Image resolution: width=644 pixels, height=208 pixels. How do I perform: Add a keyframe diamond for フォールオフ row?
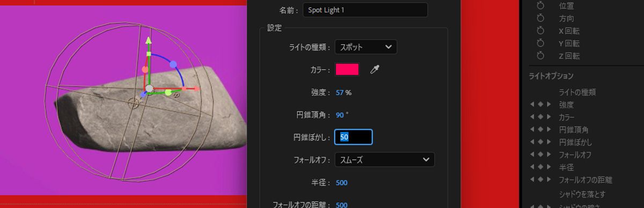point(540,154)
